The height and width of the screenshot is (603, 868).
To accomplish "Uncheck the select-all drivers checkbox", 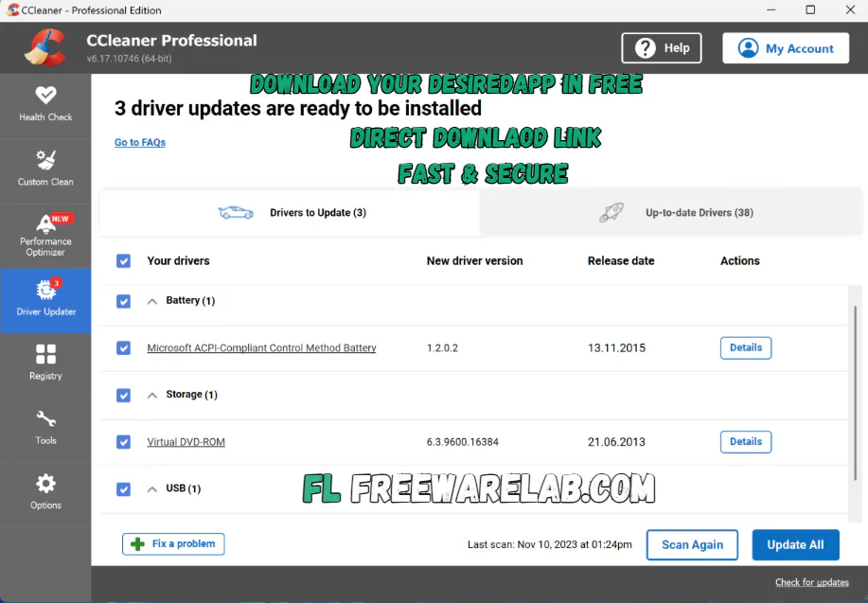I will pyautogui.click(x=123, y=260).
